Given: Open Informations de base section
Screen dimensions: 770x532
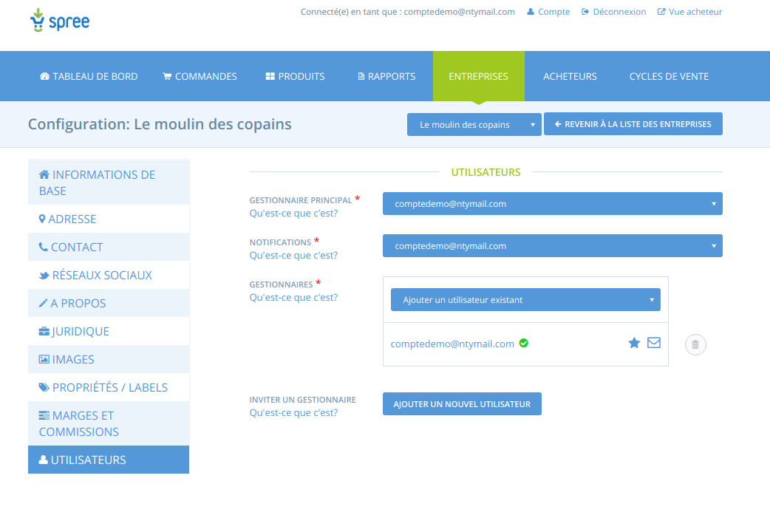Looking at the screenshot, I should [109, 183].
